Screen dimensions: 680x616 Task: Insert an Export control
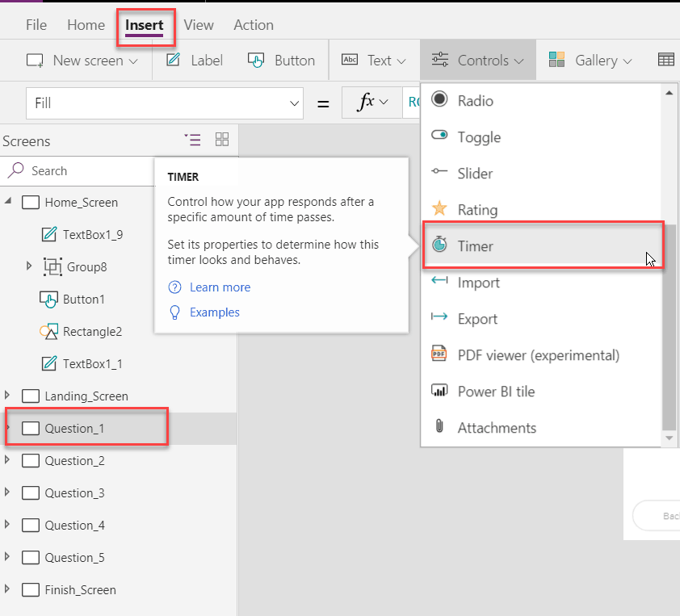click(541, 319)
